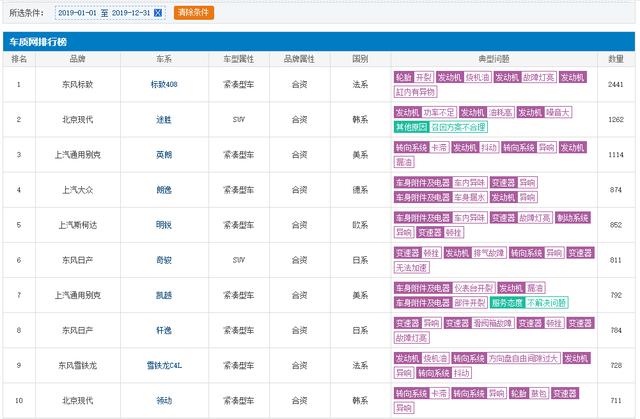Select the 车型属性 column header

238,59
